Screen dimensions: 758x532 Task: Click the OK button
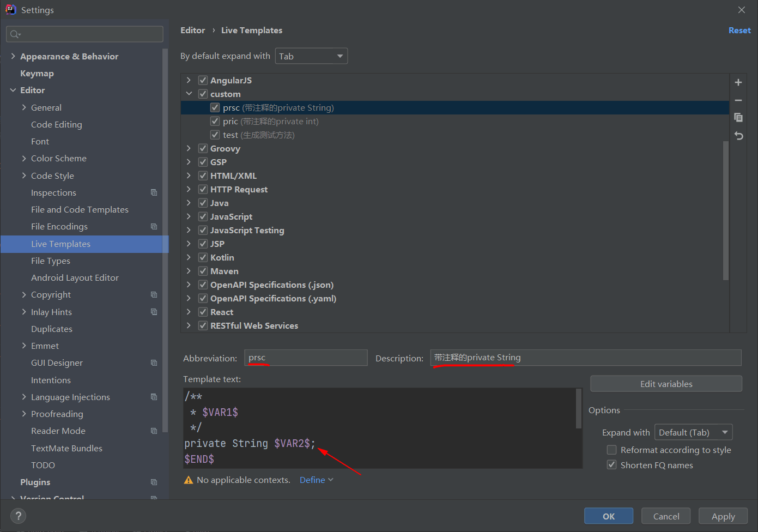pyautogui.click(x=609, y=516)
